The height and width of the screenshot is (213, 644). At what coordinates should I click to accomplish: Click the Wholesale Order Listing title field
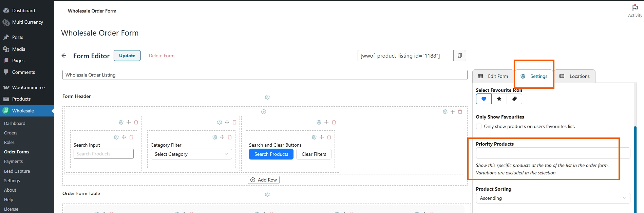pos(265,75)
